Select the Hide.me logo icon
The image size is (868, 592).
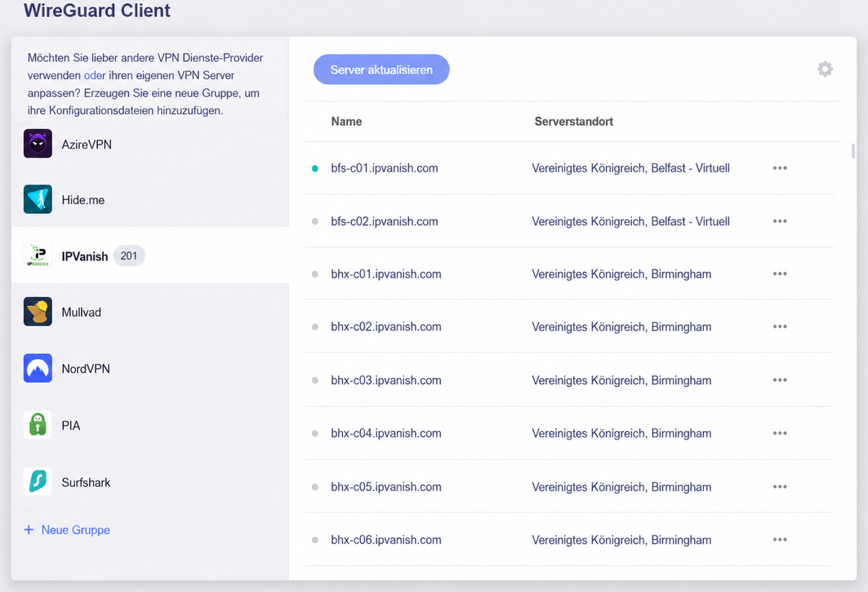[38, 199]
